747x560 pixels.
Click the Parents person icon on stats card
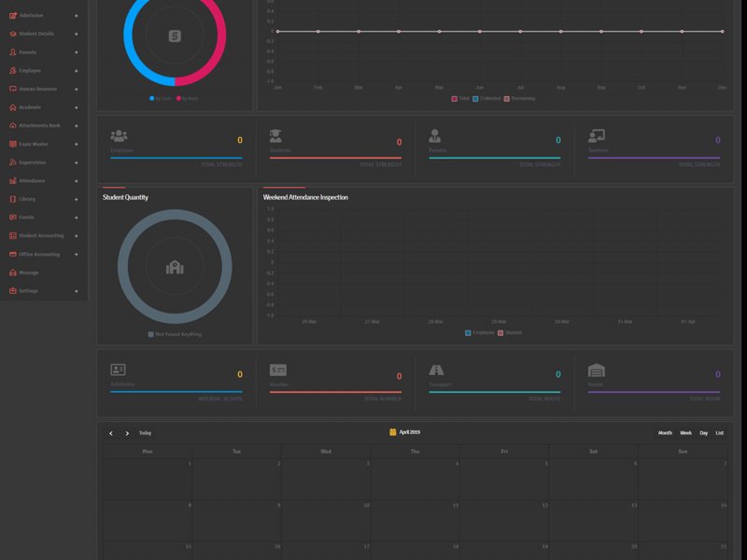tap(434, 135)
